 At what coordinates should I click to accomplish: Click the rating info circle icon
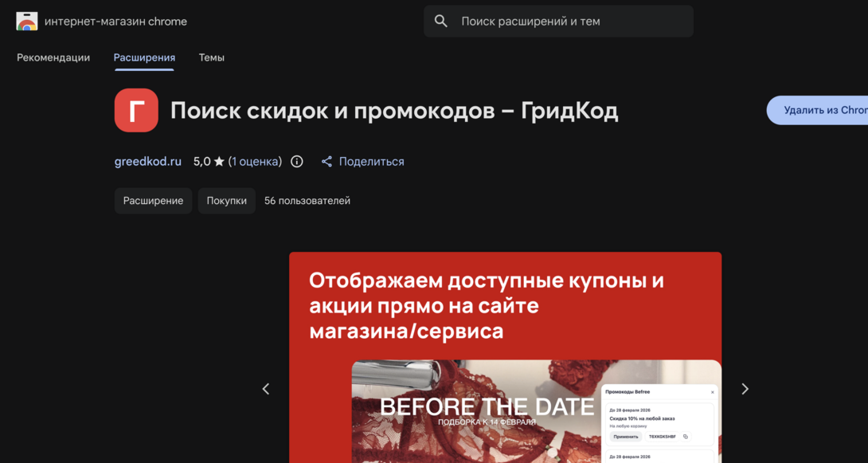[297, 162]
